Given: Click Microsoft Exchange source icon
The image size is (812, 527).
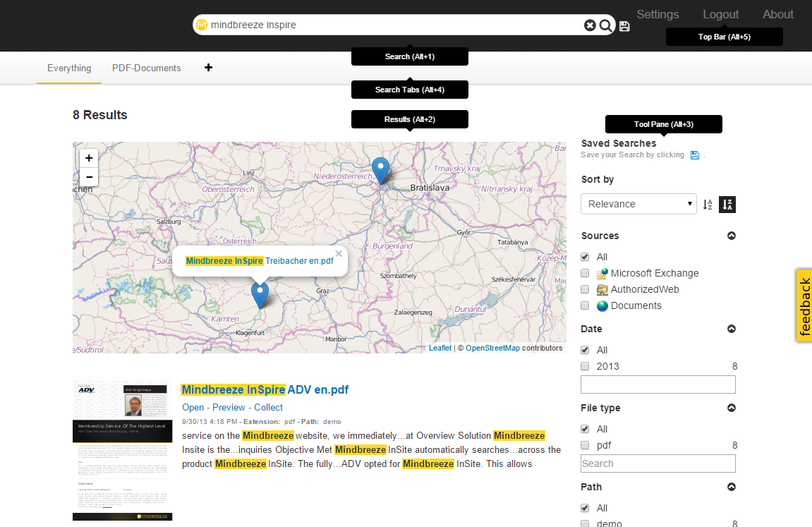Looking at the screenshot, I should click(602, 273).
